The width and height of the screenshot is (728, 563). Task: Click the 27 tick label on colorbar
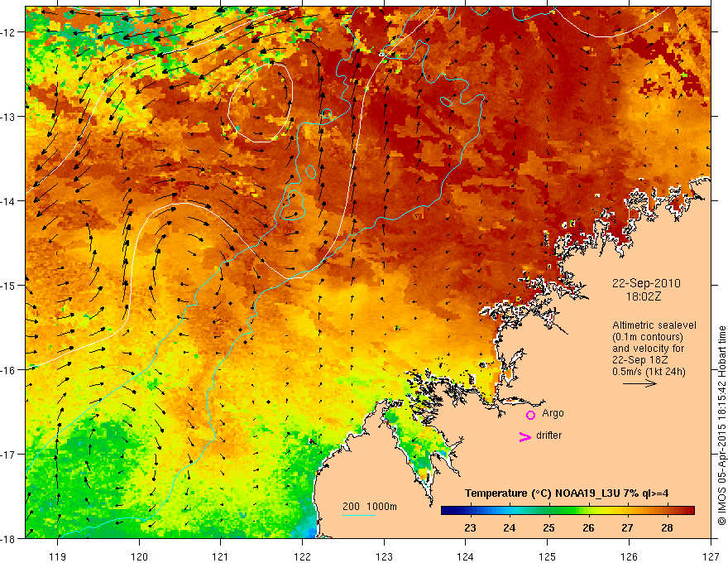point(627,527)
